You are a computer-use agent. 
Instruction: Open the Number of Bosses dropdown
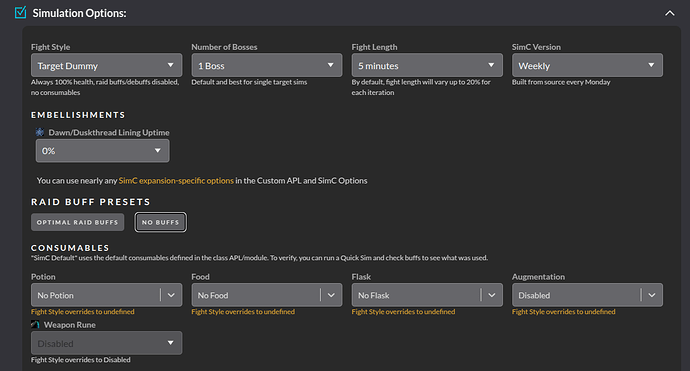pos(267,65)
